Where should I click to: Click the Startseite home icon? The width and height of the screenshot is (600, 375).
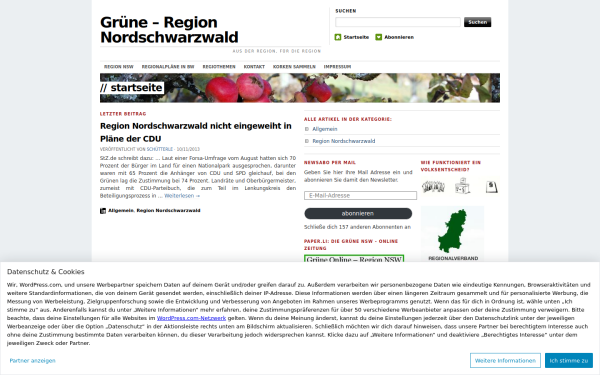338,37
